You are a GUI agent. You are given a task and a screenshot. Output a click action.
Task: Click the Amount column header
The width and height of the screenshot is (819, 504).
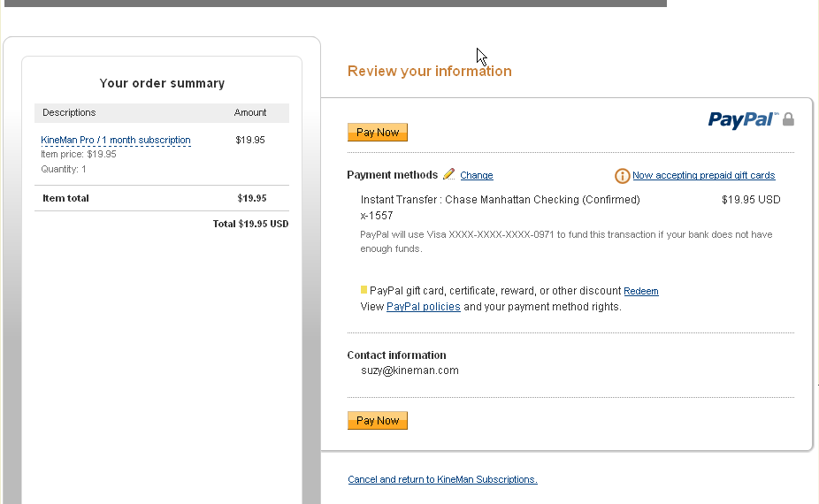point(249,113)
